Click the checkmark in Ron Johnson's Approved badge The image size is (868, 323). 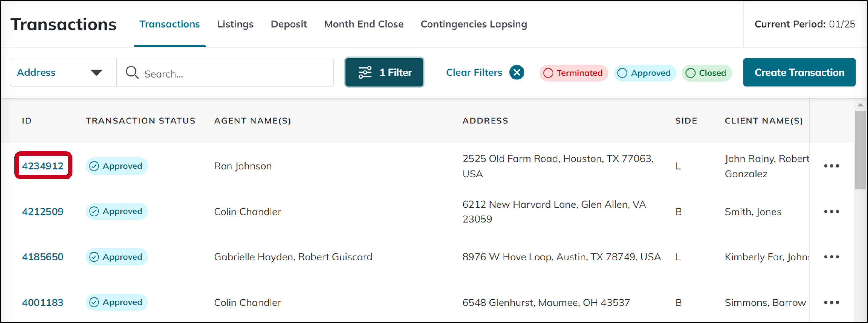click(x=94, y=166)
